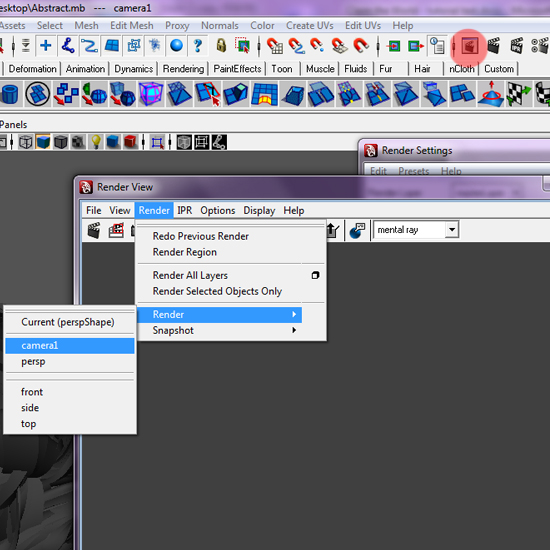Click the bridge yellow arch shelf icon
Image resolution: width=550 pixels, height=550 pixels.
point(264,94)
